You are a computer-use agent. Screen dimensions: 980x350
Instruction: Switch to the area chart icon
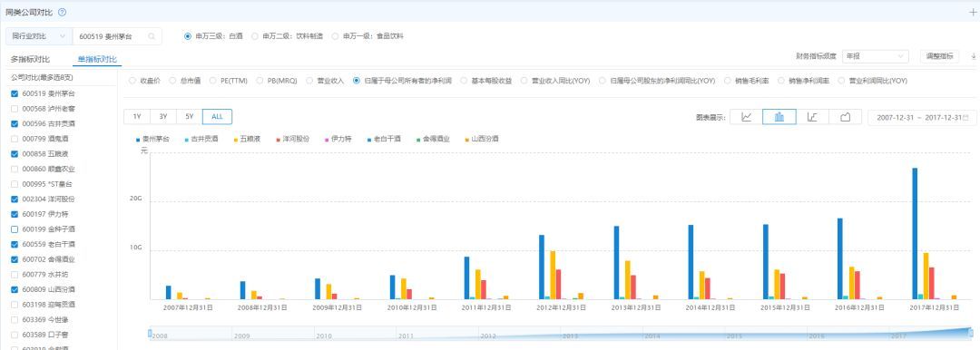(845, 117)
